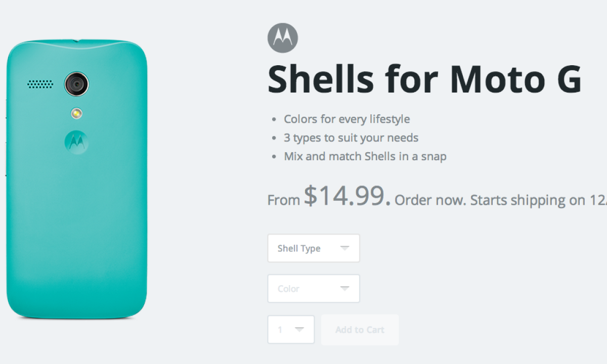Click the arrow icon in the Color box
The width and height of the screenshot is (607, 364).
pos(345,288)
